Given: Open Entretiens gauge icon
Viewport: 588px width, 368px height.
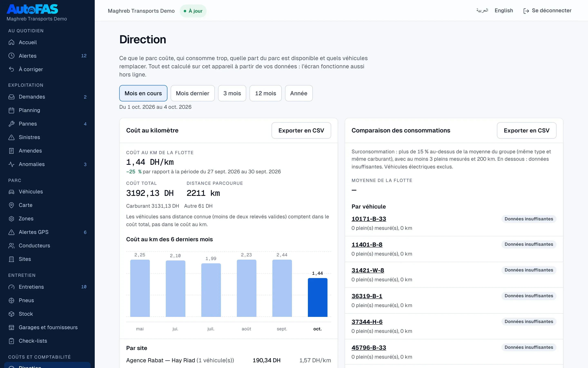Looking at the screenshot, I should [x=11, y=287].
